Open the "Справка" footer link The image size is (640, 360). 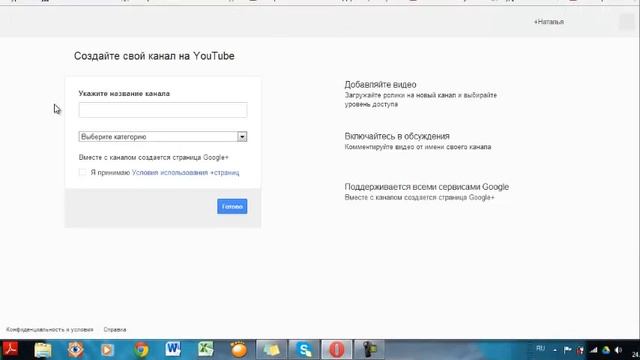click(x=115, y=329)
